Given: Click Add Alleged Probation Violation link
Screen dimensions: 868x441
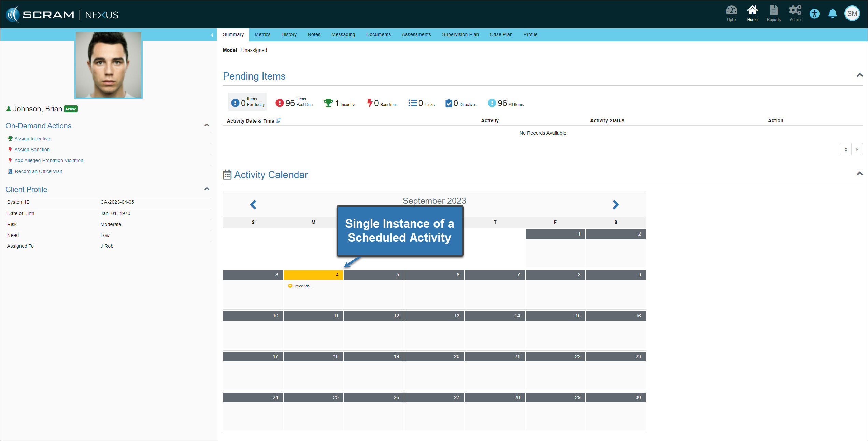Looking at the screenshot, I should [x=48, y=160].
